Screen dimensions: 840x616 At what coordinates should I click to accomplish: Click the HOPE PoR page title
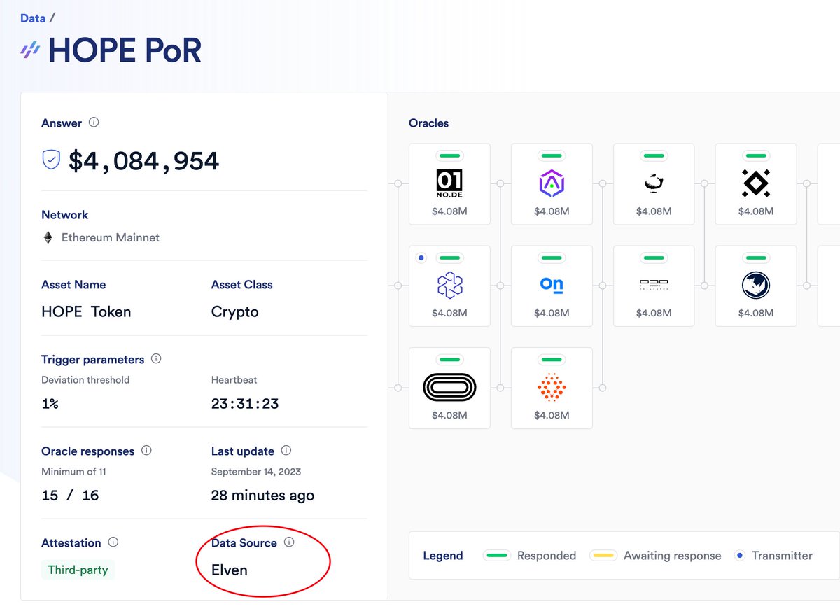pyautogui.click(x=125, y=50)
